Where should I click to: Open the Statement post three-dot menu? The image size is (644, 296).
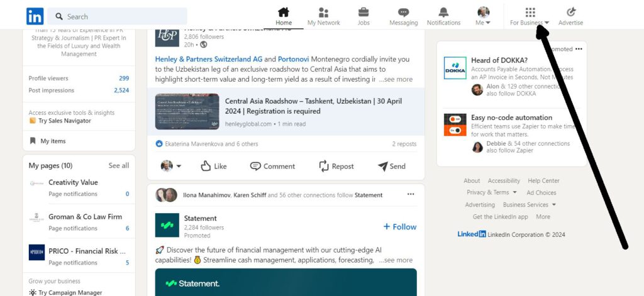point(411,194)
